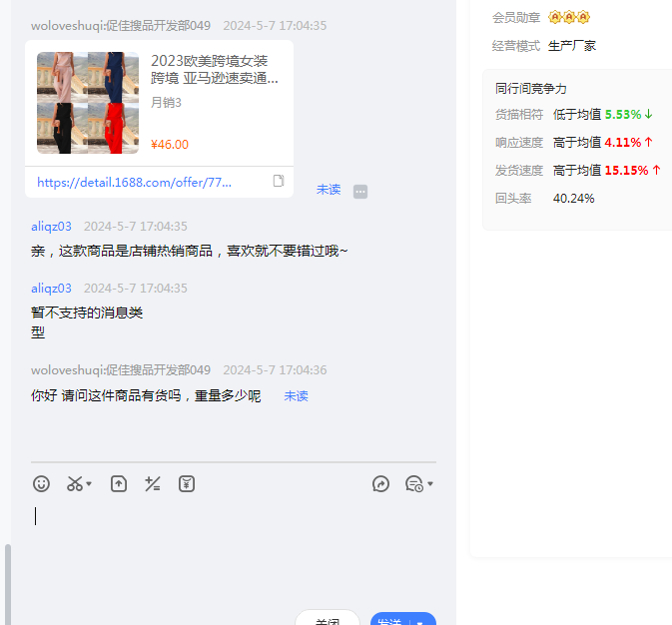Click message 你好 请问这件商品有货吗
Screen dimensions: 672x625
[146, 395]
